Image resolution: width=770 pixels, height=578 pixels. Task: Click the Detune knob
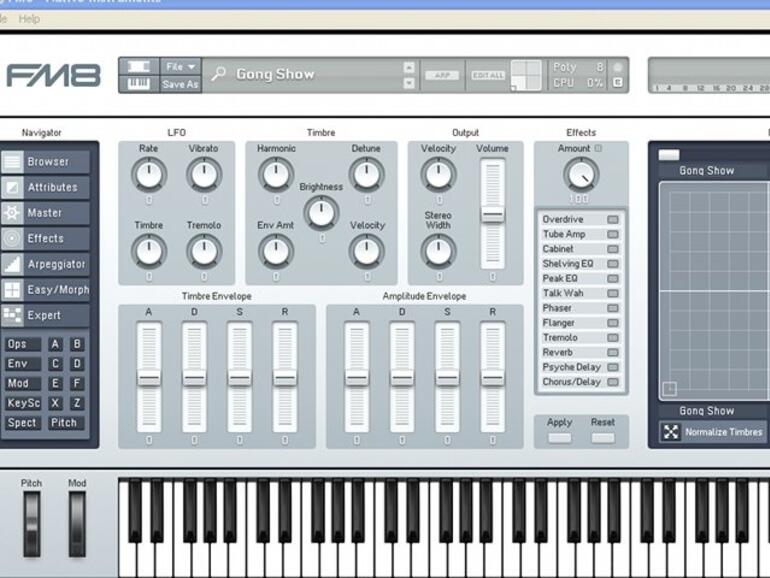[366, 175]
